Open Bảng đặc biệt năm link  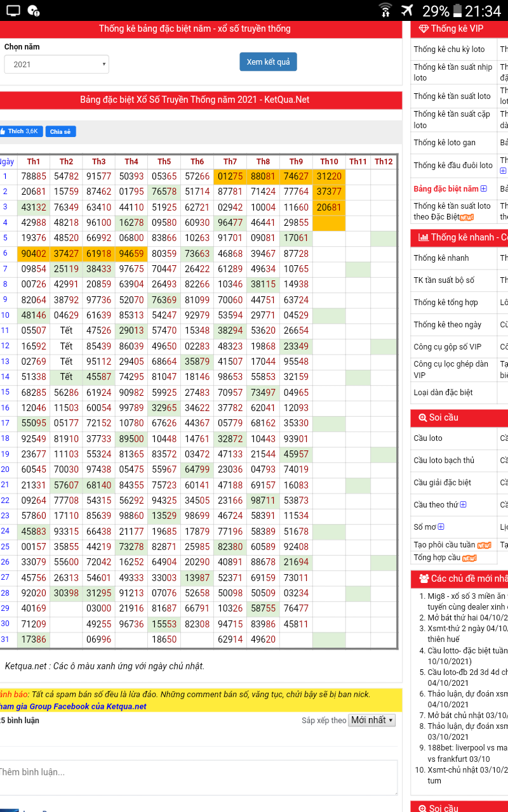[x=446, y=189]
